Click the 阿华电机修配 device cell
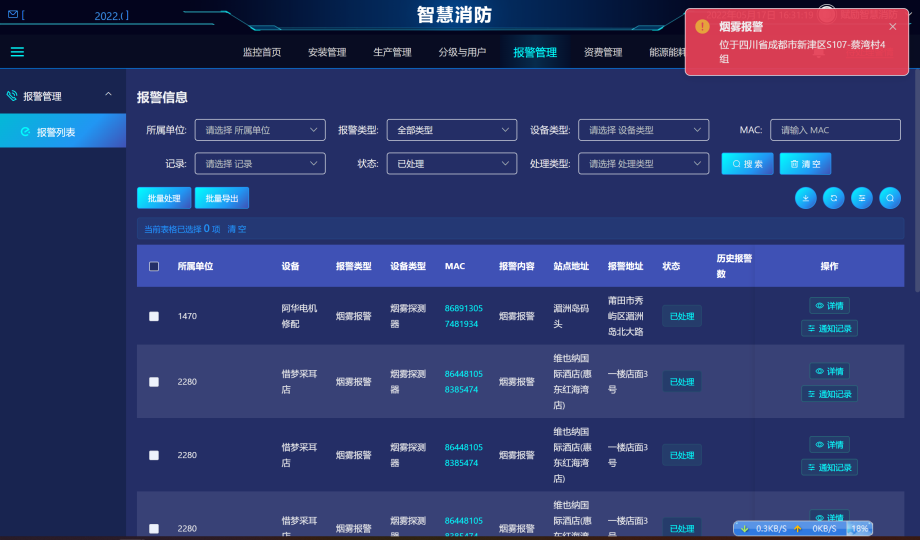 [x=299, y=316]
